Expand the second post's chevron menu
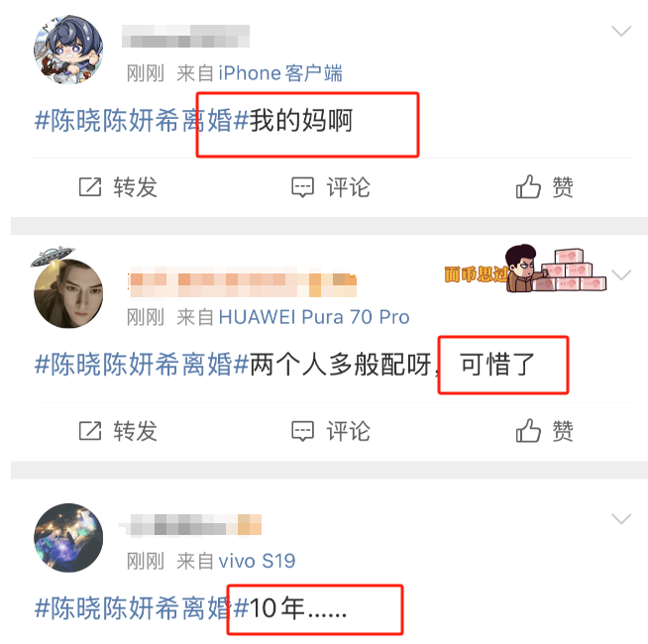Viewport: 648px width, 644px height. click(621, 274)
